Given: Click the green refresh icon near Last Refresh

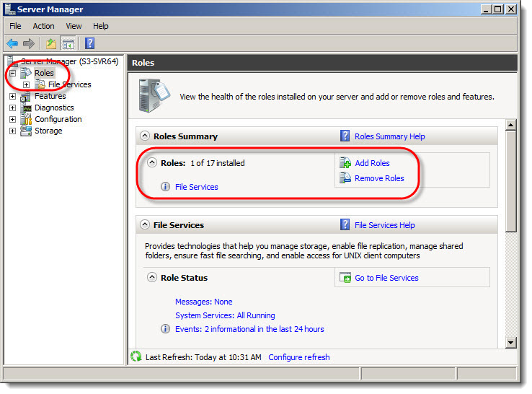Looking at the screenshot, I should pyautogui.click(x=136, y=356).
